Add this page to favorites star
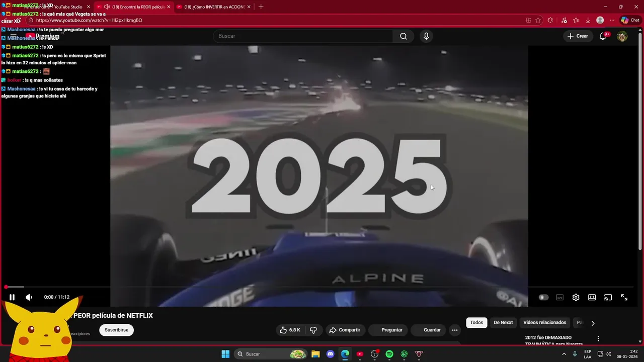The image size is (644, 362). coord(538,20)
